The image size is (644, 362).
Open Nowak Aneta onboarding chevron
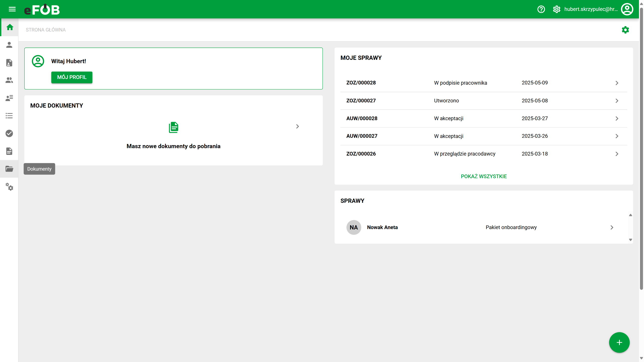pos(612,228)
